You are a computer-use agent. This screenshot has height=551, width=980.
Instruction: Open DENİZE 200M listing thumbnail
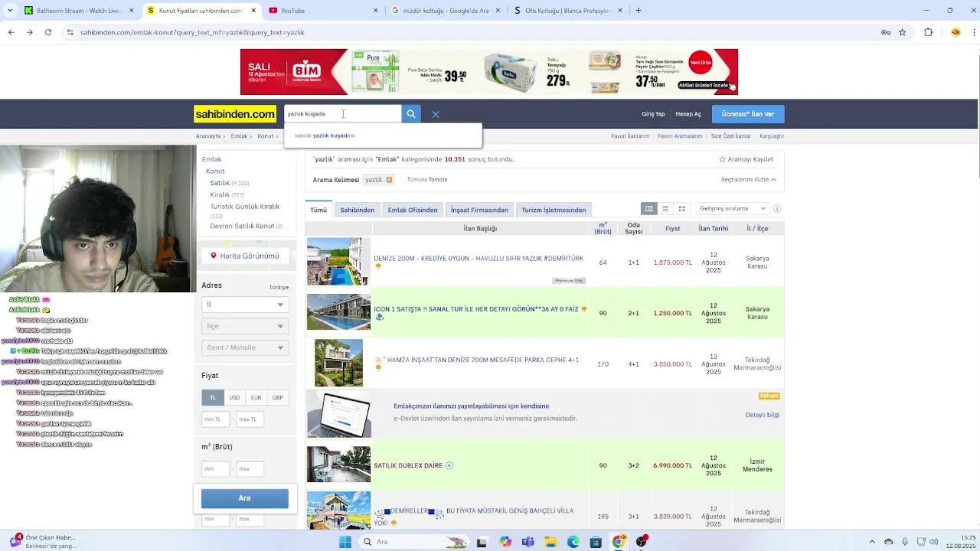(x=338, y=262)
